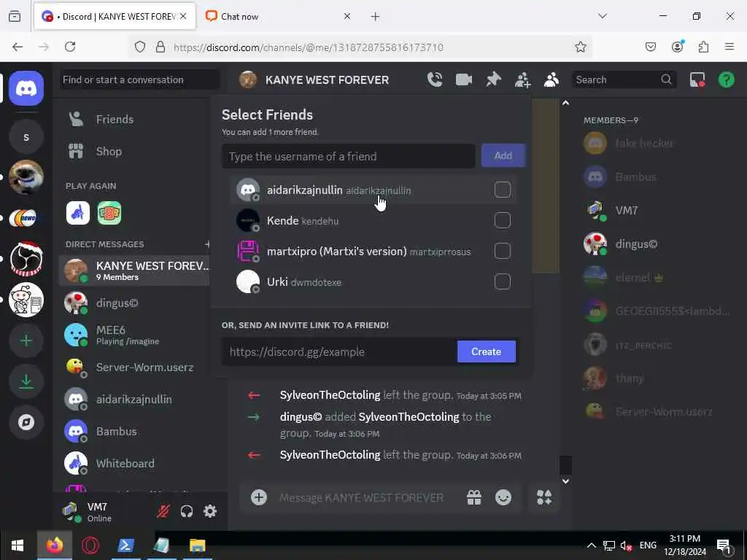Toggle headphones deafen
The height and width of the screenshot is (560, 747).
click(x=187, y=511)
